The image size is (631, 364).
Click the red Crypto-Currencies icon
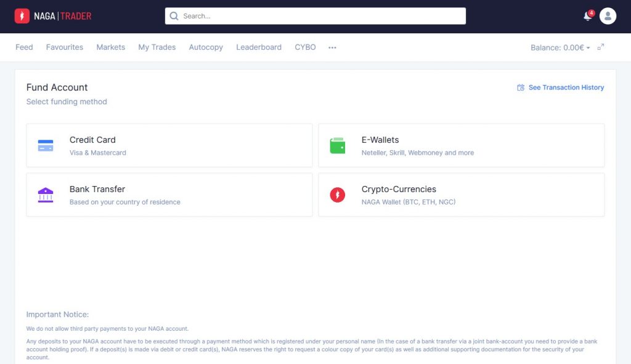click(x=337, y=195)
